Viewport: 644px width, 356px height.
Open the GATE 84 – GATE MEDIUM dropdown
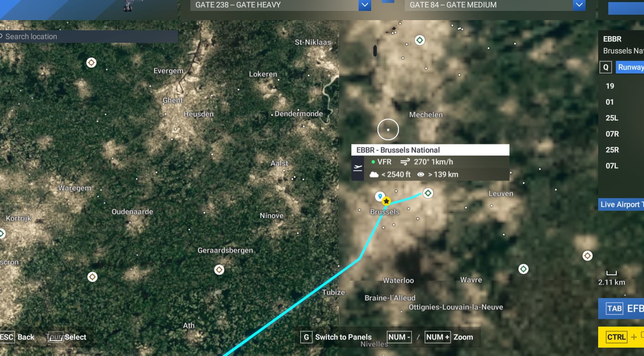click(x=579, y=5)
